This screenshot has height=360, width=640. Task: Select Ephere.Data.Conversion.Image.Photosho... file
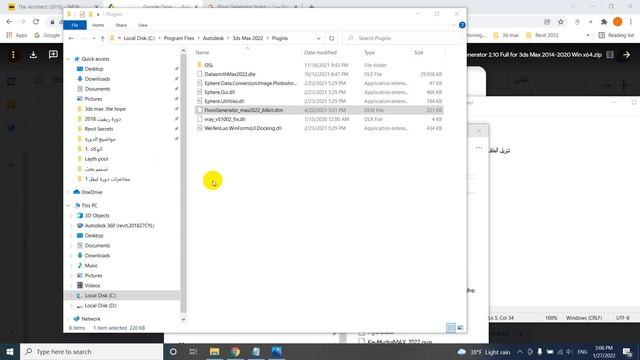pyautogui.click(x=250, y=83)
